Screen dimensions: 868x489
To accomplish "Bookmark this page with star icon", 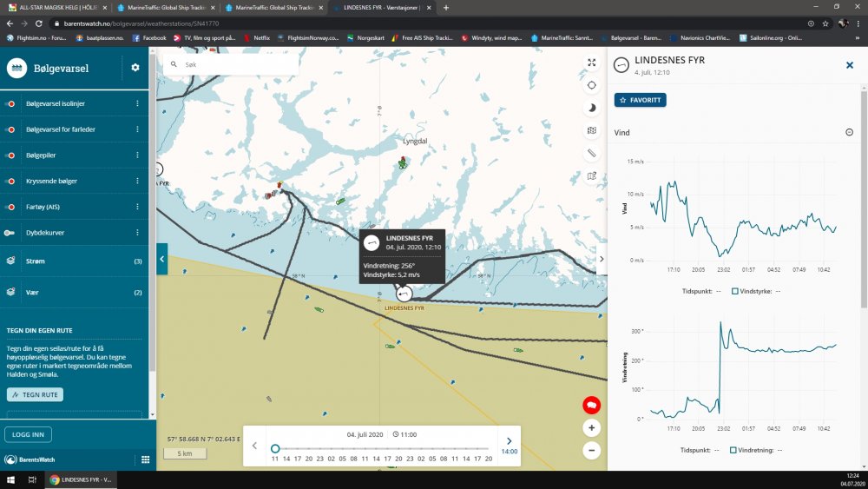I will 825,23.
